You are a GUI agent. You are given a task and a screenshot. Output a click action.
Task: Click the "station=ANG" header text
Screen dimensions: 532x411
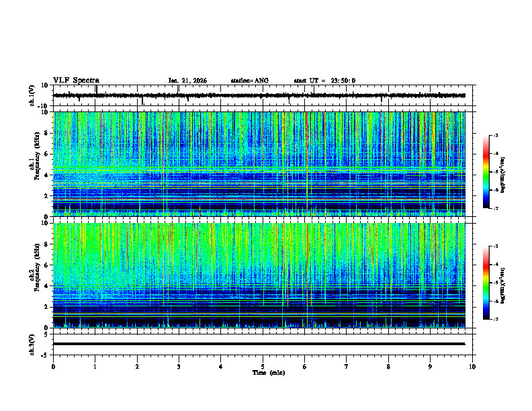[250, 81]
